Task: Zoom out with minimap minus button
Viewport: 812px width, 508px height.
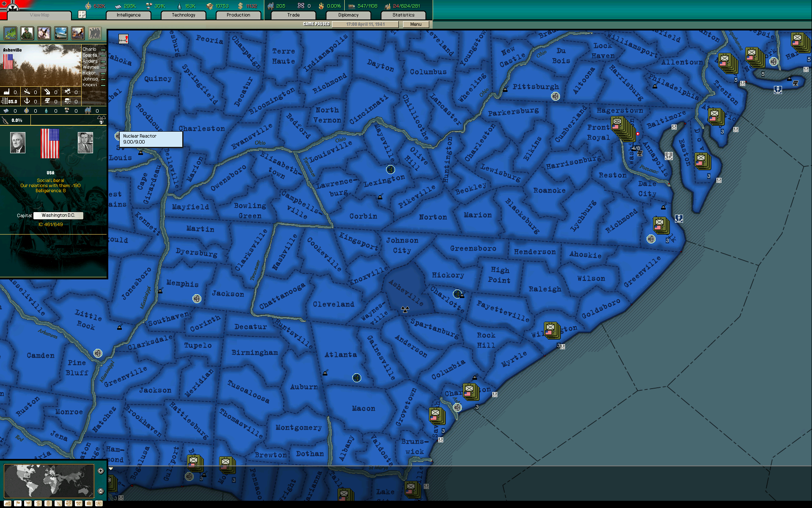Action: click(101, 491)
